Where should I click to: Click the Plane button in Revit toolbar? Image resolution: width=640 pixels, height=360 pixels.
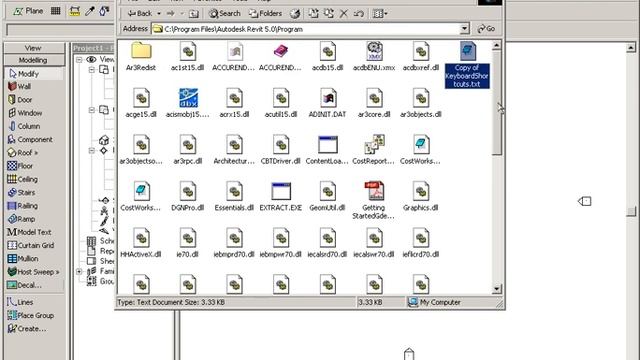28,11
